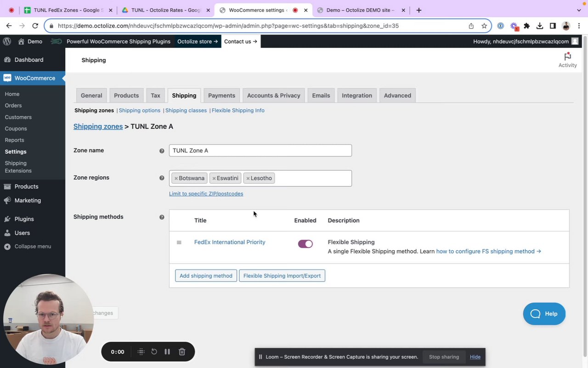Toggle the browser side panel icon
588x368 pixels.
[553, 26]
